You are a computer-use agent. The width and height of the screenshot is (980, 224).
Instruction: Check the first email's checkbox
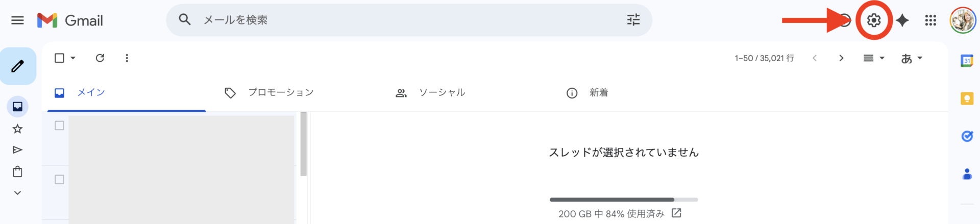click(x=59, y=126)
